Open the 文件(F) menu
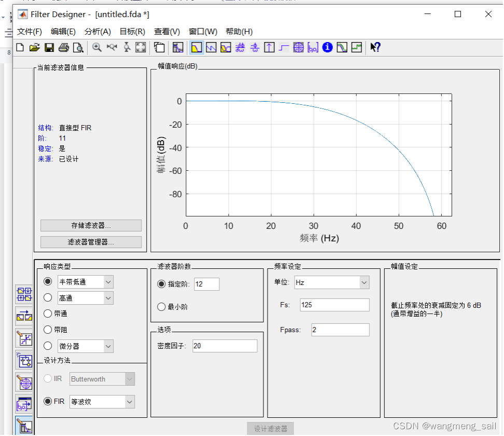This screenshot has width=504, height=436. point(30,32)
